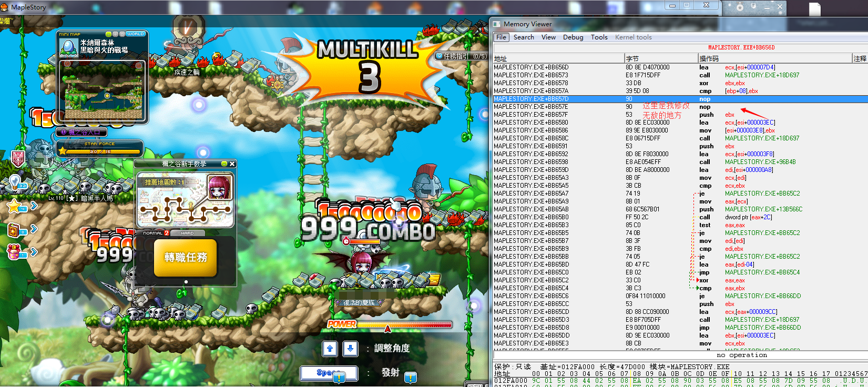Screen dimensions: 868x387
Task: Select the highlighted MAPLESTORY.EXE+BB657D nop row
Action: (x=680, y=99)
